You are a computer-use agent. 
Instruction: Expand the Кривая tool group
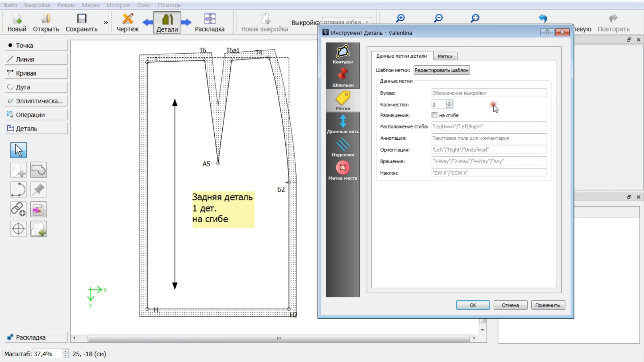point(36,73)
